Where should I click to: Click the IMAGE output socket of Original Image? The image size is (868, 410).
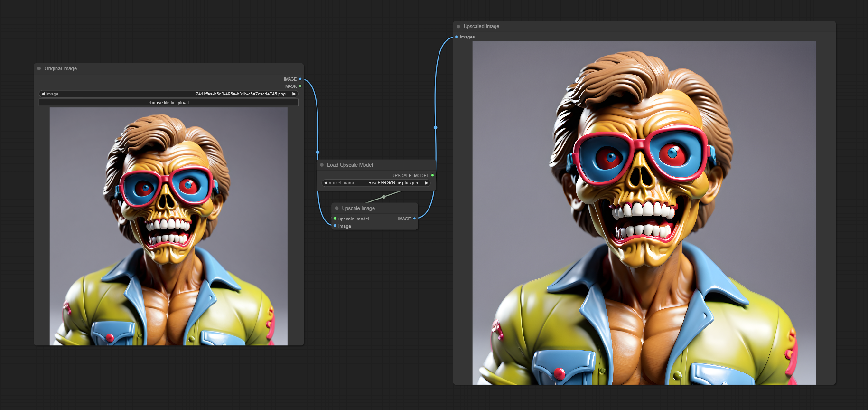[300, 79]
